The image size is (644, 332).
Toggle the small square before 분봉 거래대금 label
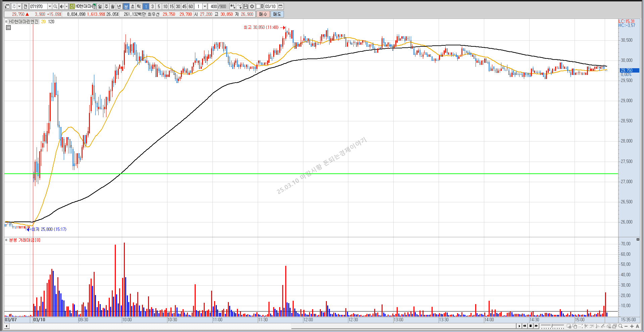tap(6, 240)
